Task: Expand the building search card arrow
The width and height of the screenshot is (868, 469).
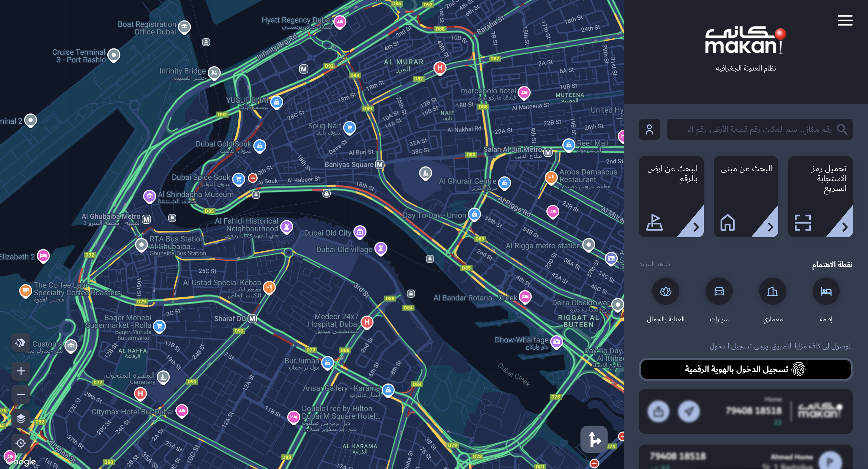Action: click(x=770, y=227)
